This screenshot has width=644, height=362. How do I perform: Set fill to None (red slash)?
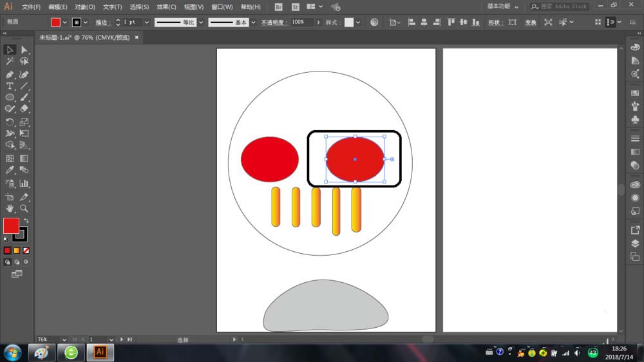coord(26,251)
